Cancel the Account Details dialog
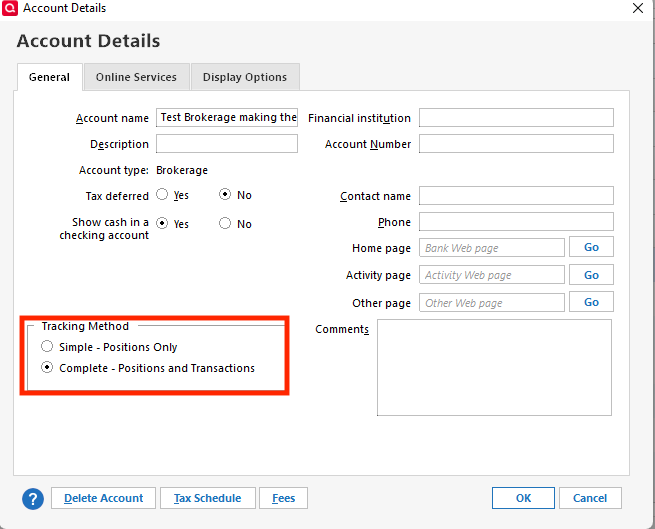 (589, 498)
